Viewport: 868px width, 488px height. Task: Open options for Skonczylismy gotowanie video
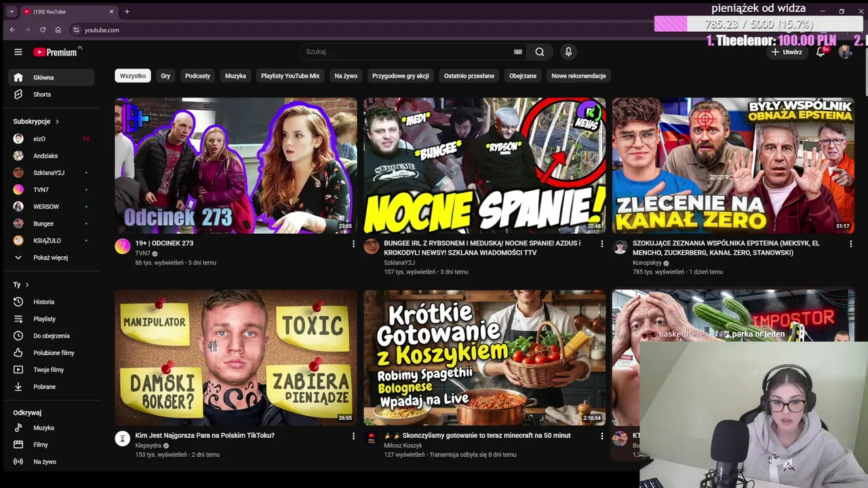click(x=602, y=436)
